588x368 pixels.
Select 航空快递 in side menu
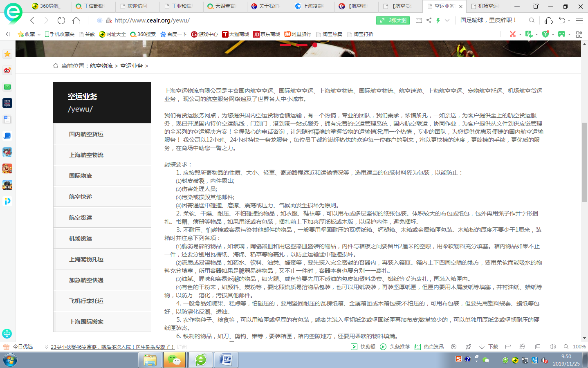point(102,196)
